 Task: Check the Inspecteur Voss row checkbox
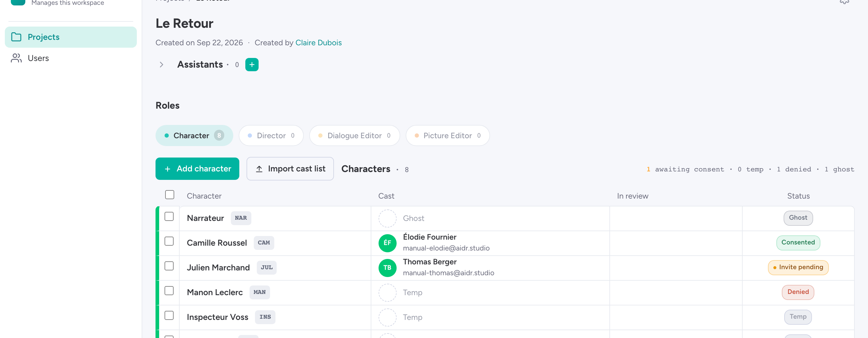coord(169,315)
